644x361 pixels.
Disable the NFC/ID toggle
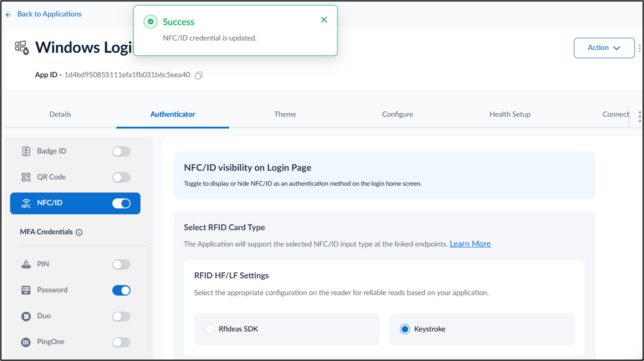pos(121,204)
